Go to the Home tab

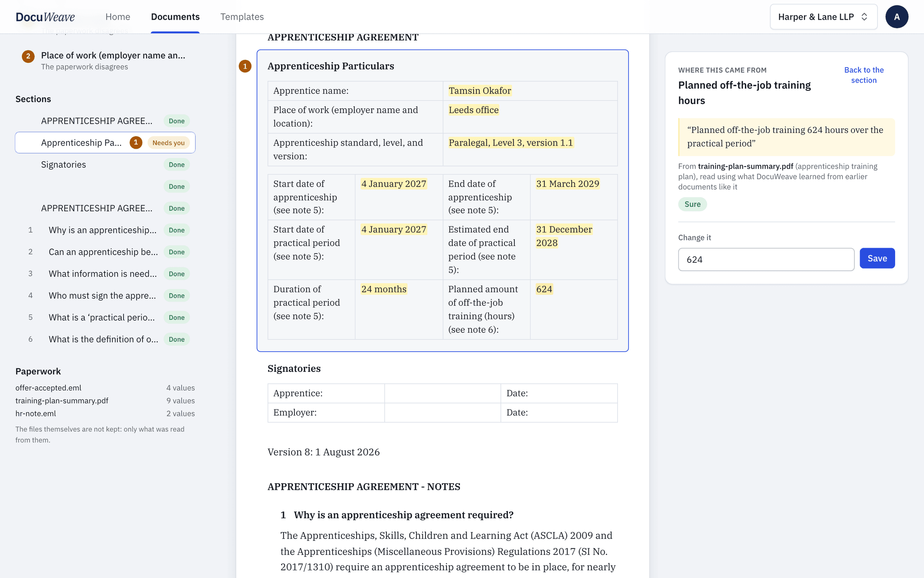coord(118,17)
